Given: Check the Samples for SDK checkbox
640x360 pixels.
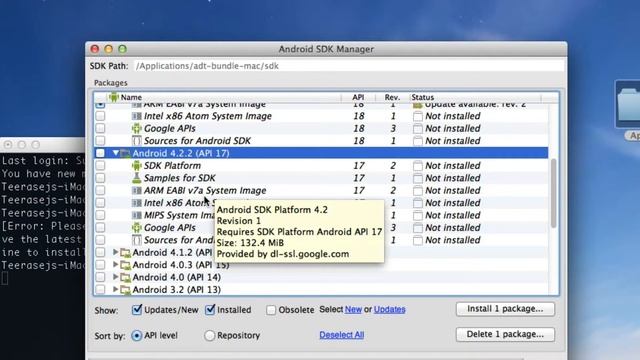Looking at the screenshot, I should pyautogui.click(x=100, y=178).
